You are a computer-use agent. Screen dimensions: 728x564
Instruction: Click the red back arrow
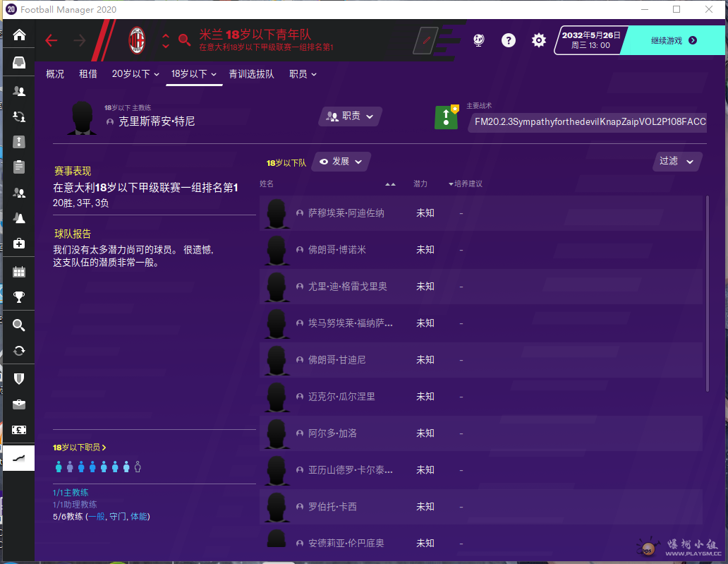click(51, 40)
